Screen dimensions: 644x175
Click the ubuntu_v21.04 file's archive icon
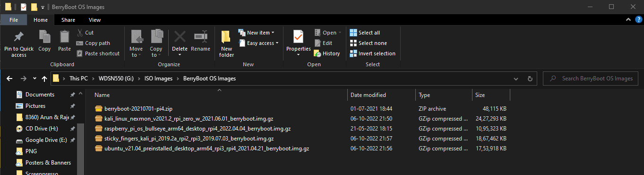tap(98, 149)
